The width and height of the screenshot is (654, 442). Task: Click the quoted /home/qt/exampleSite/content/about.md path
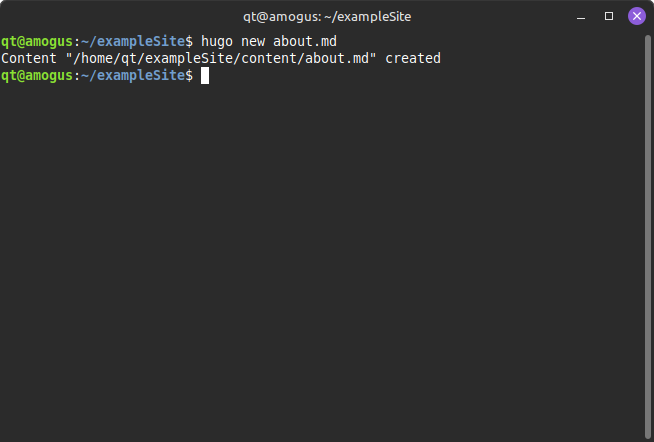221,59
